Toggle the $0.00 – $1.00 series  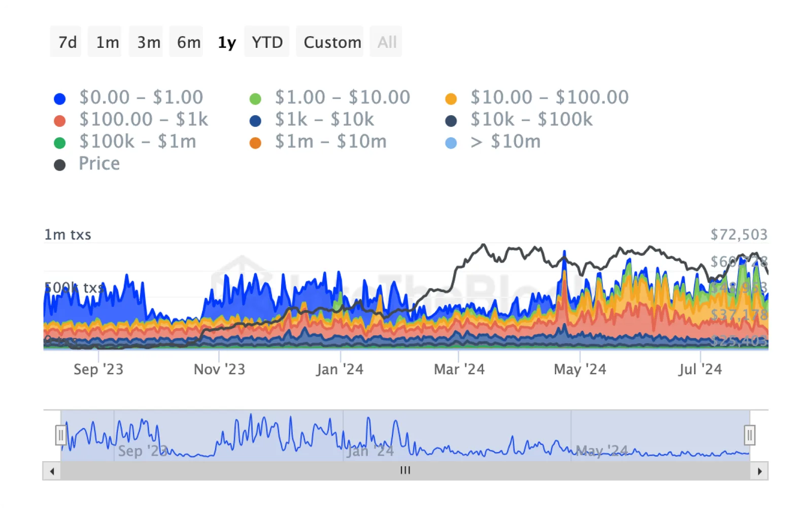128,98
